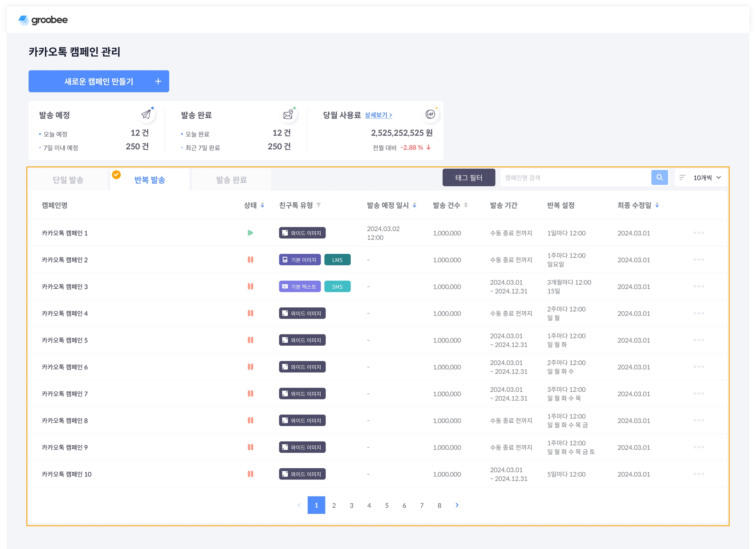
Task: Open more options for 카카오톡 캠페인 5
Action: coord(698,340)
